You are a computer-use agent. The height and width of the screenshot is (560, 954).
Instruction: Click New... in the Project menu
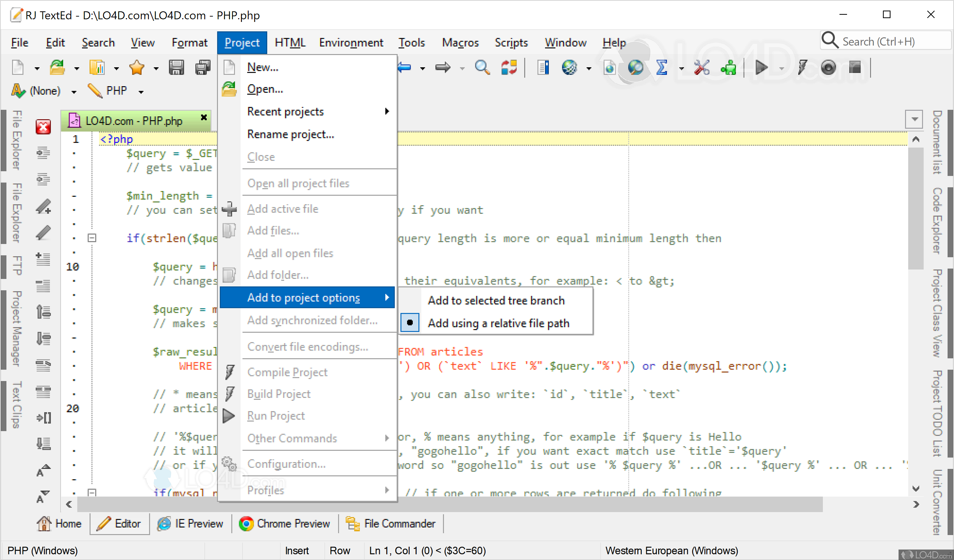pos(262,67)
